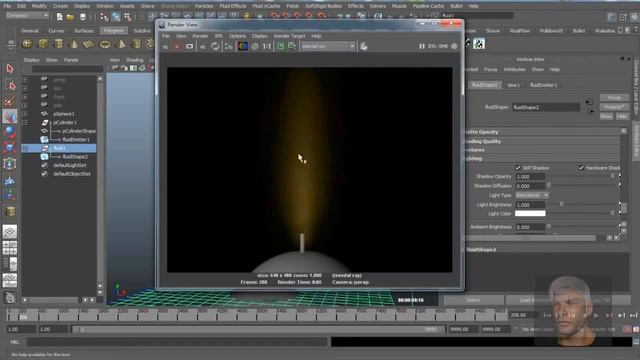Viewport: 640px width, 360px height.
Task: Take snapshot in Render View toolbar
Action: [189, 47]
